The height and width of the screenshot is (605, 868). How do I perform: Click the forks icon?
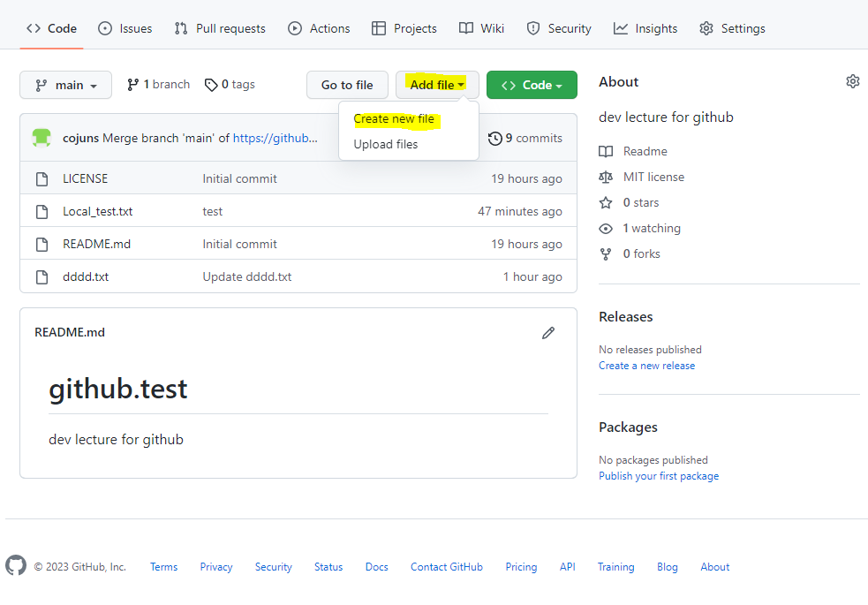click(606, 254)
